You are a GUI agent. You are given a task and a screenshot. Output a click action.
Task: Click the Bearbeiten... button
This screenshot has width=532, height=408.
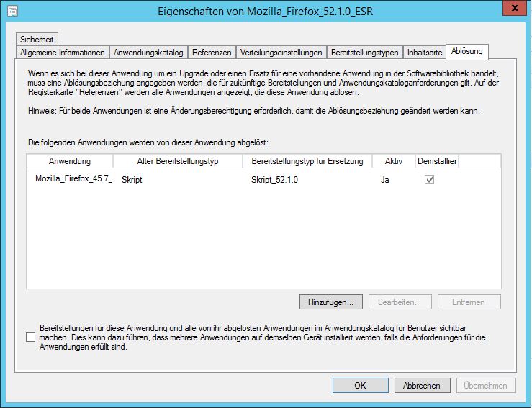coord(400,302)
